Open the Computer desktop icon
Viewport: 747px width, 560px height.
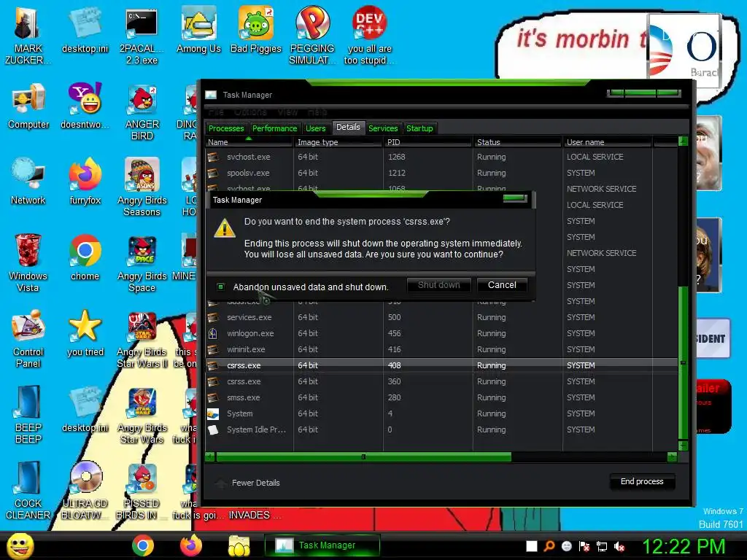click(28, 106)
